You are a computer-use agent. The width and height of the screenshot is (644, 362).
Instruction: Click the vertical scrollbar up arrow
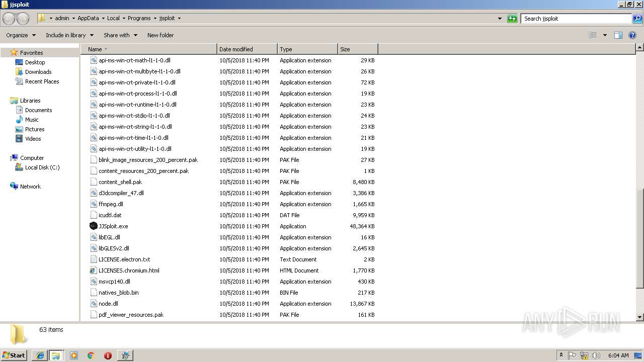coord(639,48)
